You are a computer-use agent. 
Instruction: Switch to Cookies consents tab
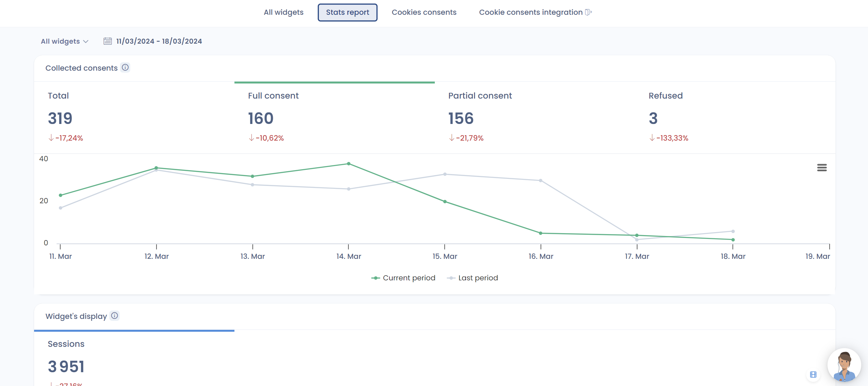pos(424,12)
